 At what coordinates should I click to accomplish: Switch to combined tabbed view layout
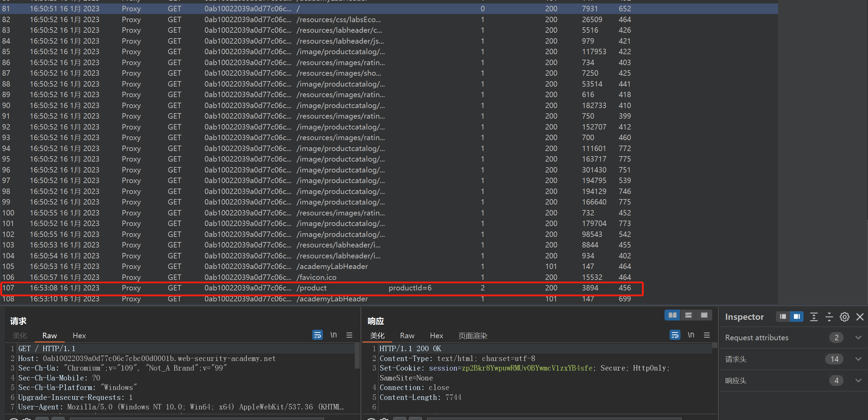pyautogui.click(x=704, y=315)
